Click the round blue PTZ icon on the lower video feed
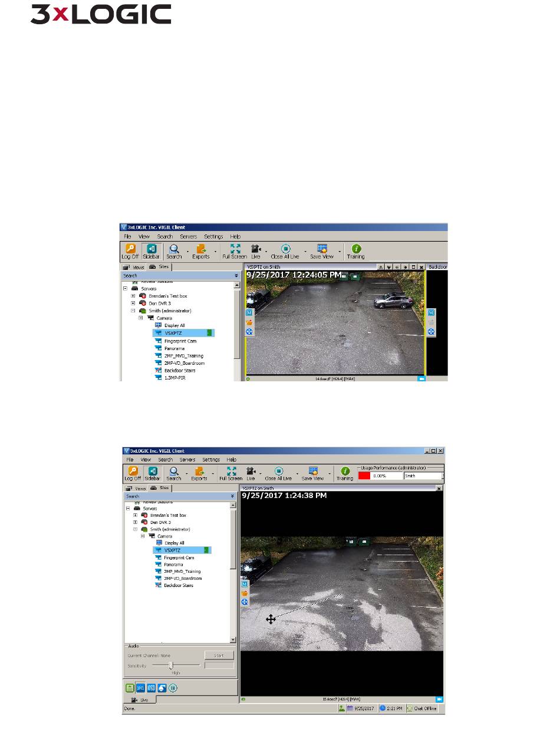 pos(245,602)
